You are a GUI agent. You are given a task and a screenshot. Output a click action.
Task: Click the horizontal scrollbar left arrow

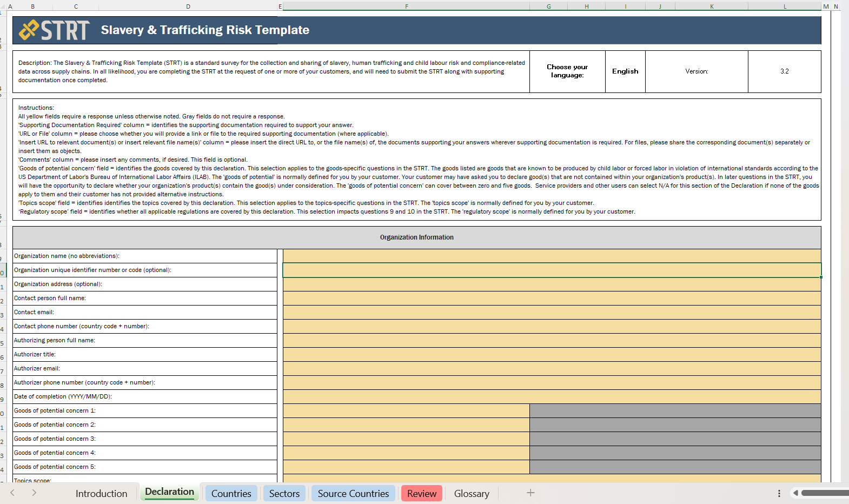coord(795,493)
